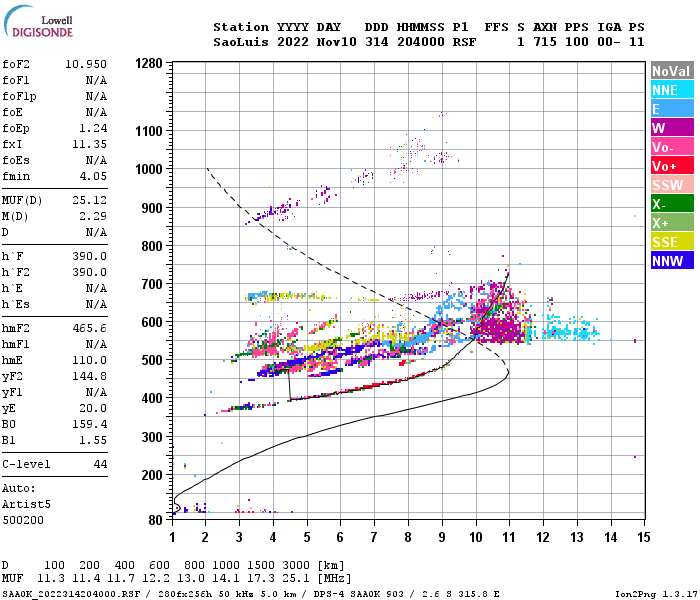Click the h`F value 390.0
This screenshot has width=700, height=600.
[90, 256]
